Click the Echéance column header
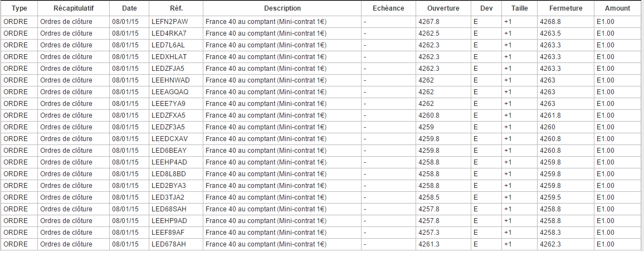Screen dimensions: 644x256 [388, 8]
